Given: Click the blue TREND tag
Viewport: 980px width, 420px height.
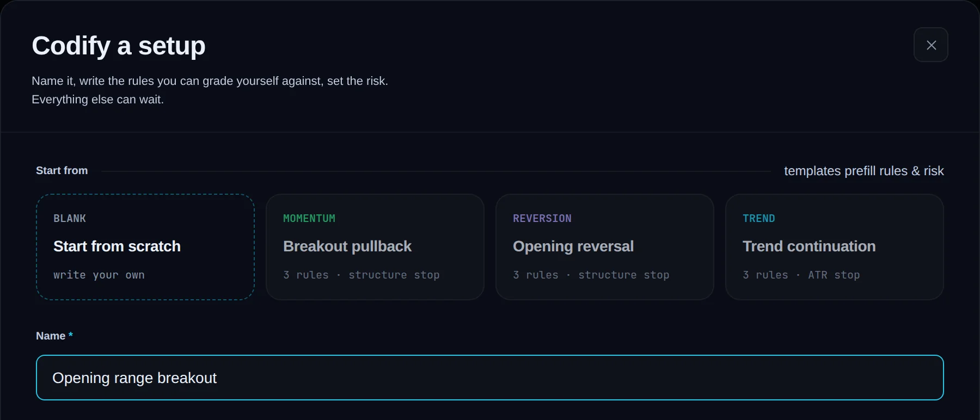Looking at the screenshot, I should (x=759, y=218).
